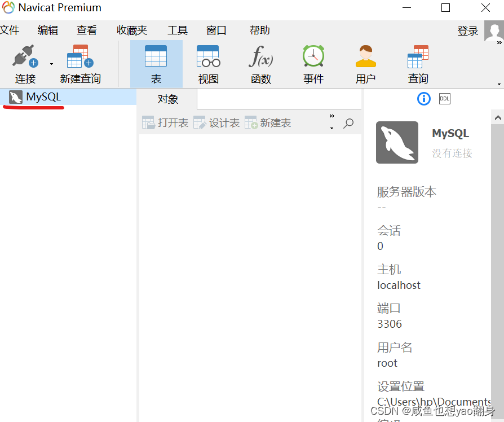Select the MySQL connection in the tree
504x422 pixels.
(68, 97)
